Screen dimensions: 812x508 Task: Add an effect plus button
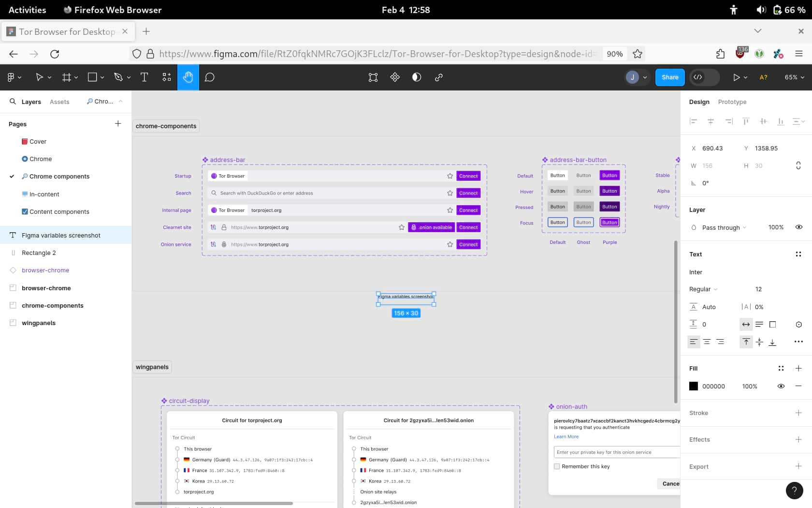798,439
